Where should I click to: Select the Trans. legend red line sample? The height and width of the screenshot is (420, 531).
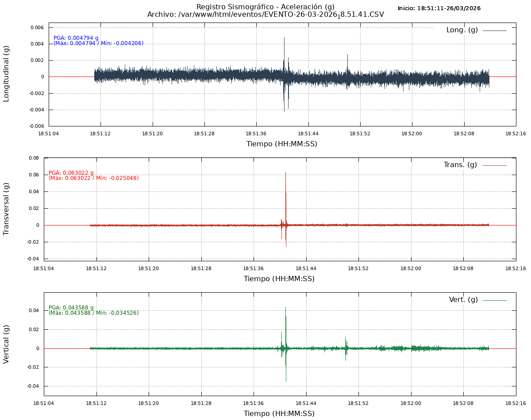[x=494, y=165]
